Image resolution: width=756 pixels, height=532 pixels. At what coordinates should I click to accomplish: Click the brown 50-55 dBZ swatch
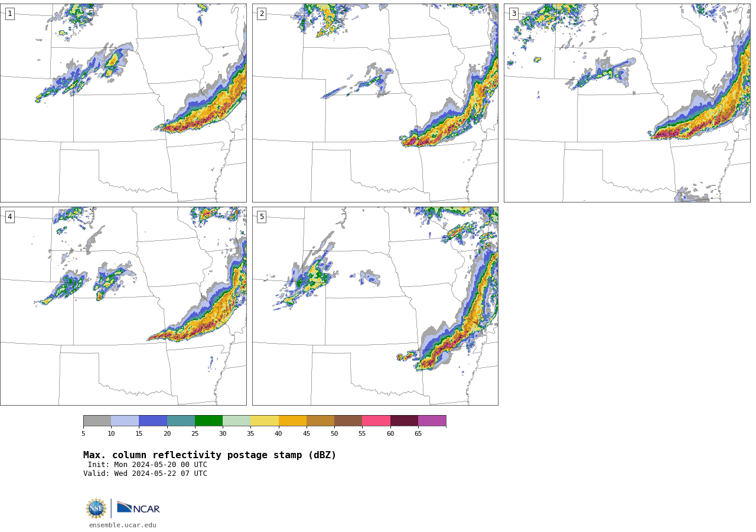[x=348, y=421]
